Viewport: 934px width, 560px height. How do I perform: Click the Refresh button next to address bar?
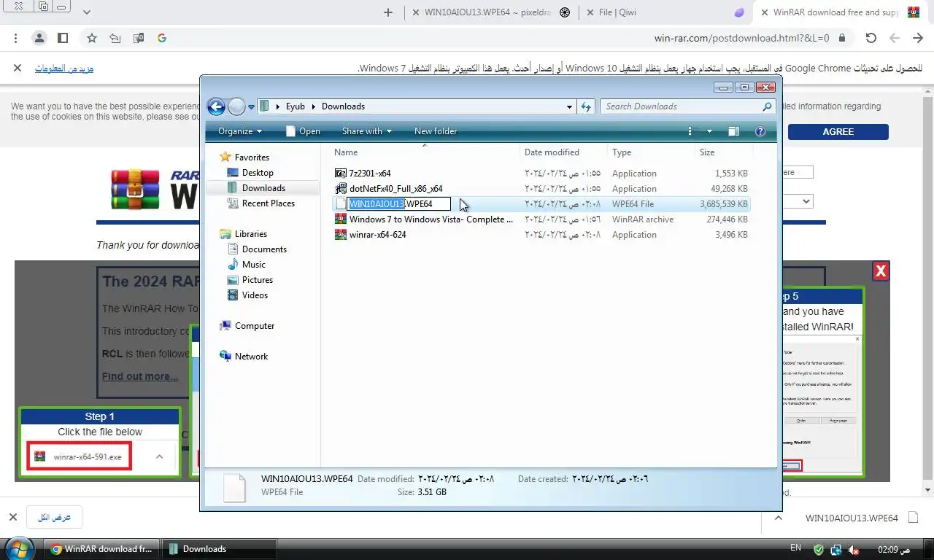[585, 106]
